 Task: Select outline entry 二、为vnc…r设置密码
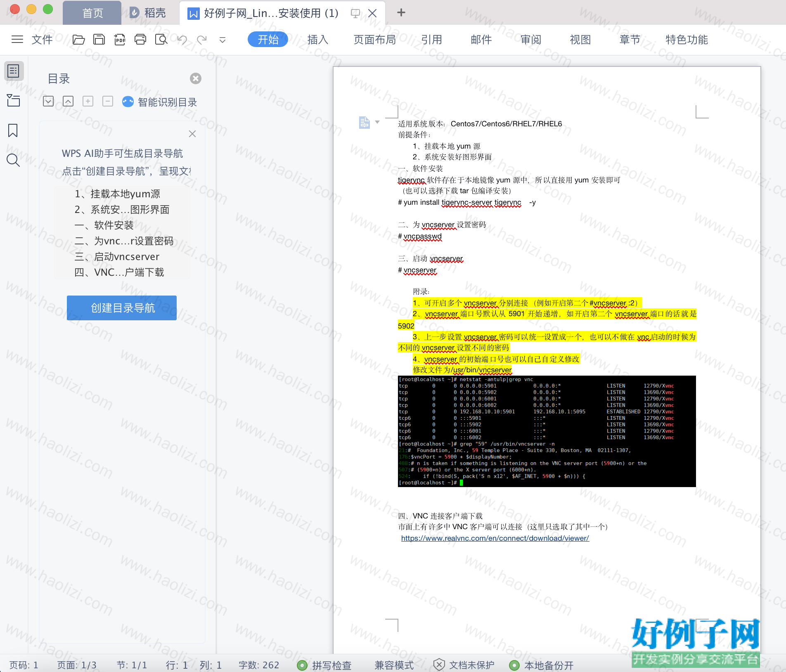click(124, 241)
